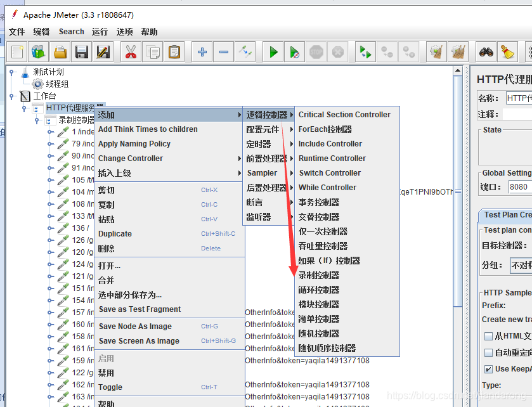The width and height of the screenshot is (532, 407).
Task: Click the tree panel scroll up arrow
Action: (x=458, y=71)
